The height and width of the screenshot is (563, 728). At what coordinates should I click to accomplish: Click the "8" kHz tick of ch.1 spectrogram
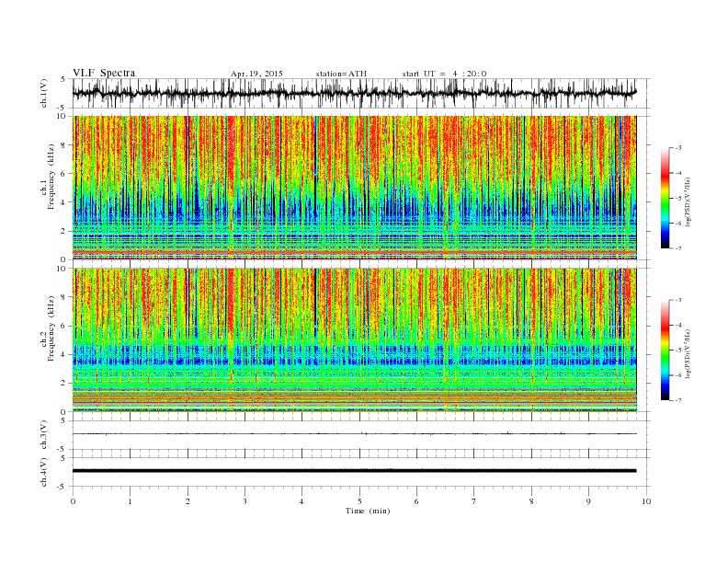tap(64, 145)
